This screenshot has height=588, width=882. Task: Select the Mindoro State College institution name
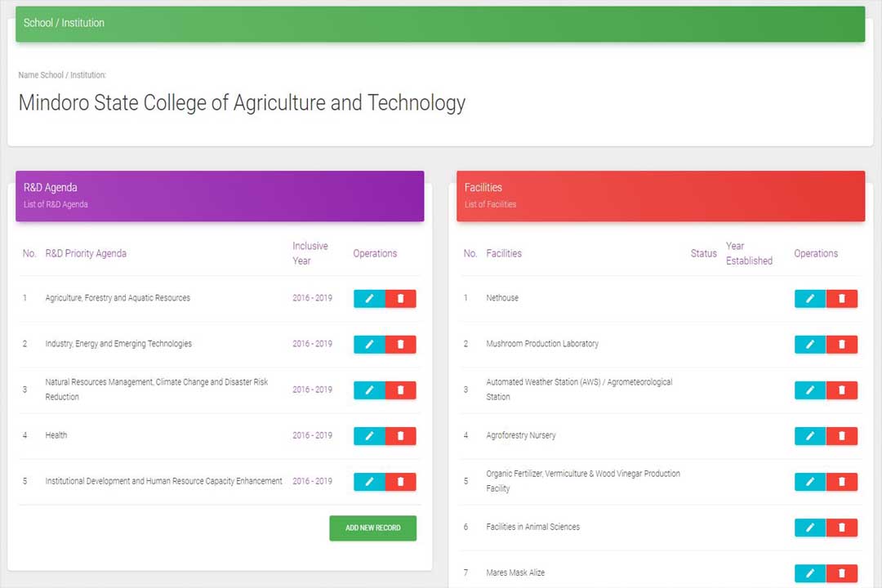(x=242, y=103)
